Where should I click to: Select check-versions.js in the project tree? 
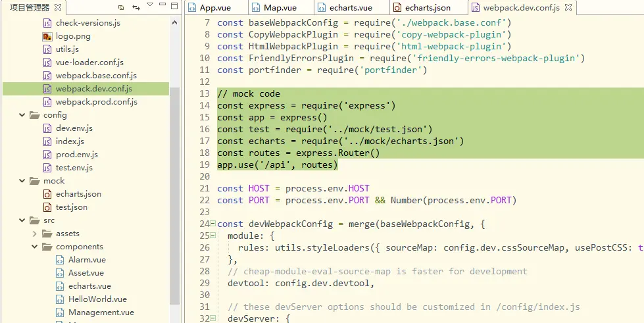88,23
